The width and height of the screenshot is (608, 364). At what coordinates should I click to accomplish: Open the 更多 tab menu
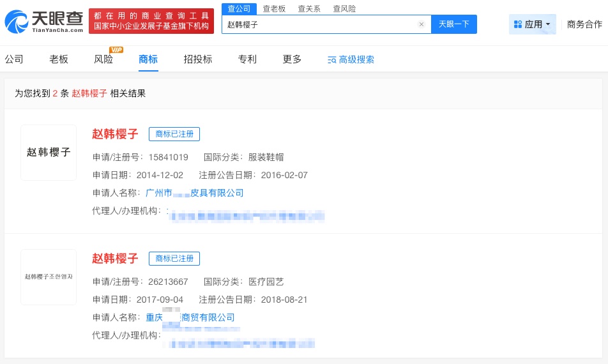pos(292,59)
